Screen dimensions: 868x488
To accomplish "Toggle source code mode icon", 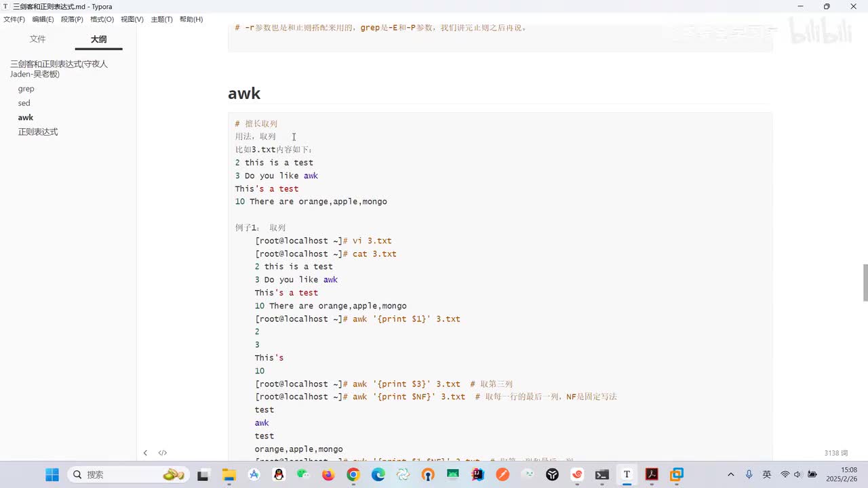I will (163, 453).
